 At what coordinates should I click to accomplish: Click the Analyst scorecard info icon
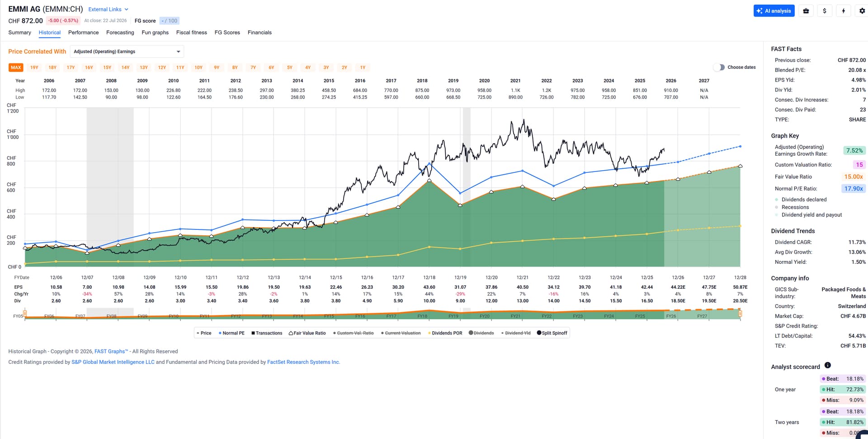coord(828,365)
